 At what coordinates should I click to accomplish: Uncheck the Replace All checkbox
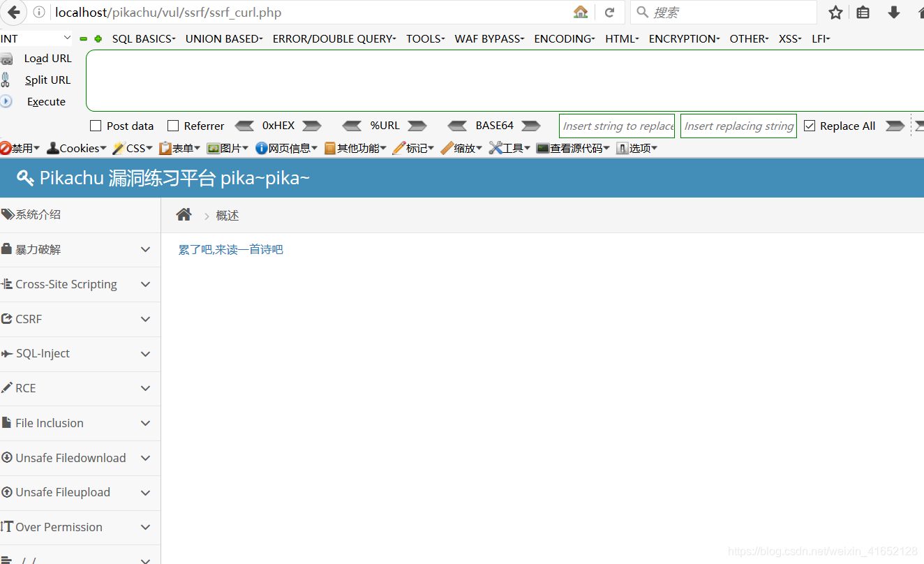810,126
